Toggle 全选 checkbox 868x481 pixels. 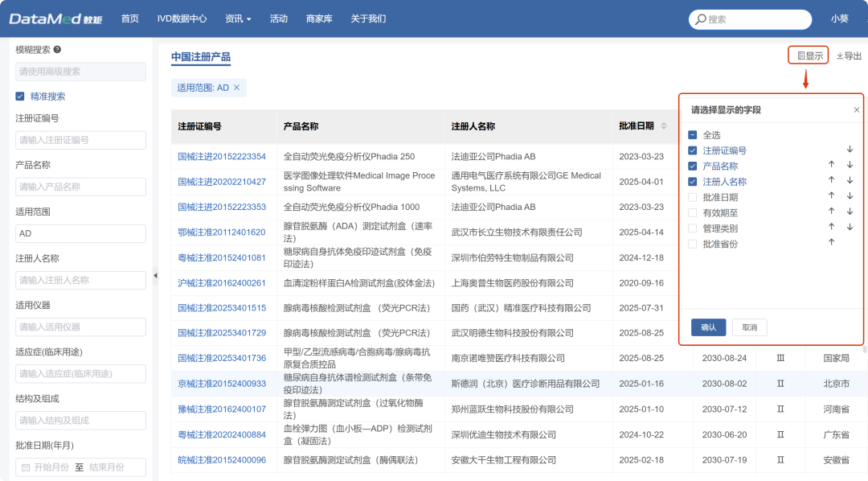point(693,134)
